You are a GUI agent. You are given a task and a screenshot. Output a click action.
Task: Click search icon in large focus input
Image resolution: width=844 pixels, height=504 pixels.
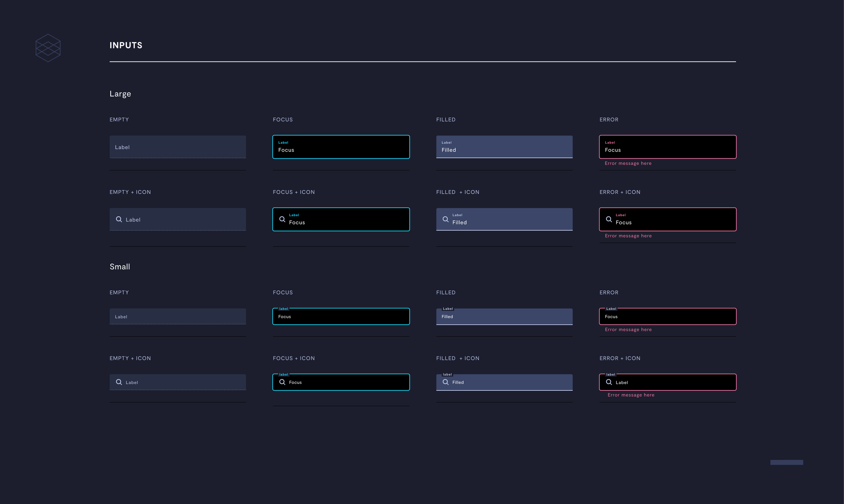pyautogui.click(x=282, y=219)
